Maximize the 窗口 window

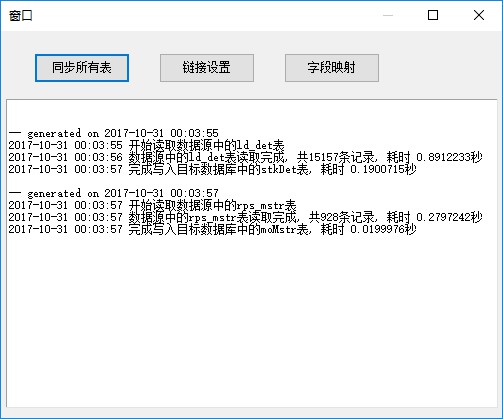[433, 15]
